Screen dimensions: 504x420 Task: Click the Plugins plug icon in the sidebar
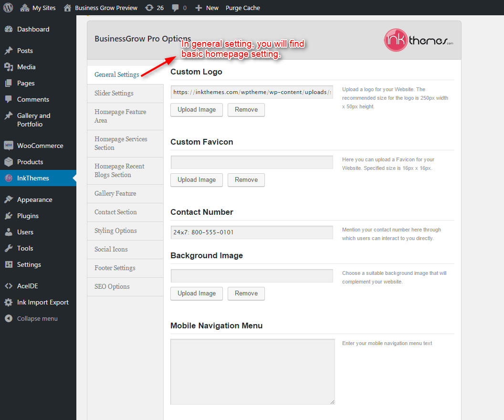[9, 216]
